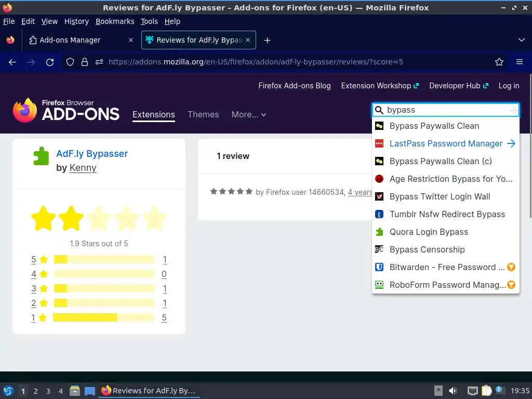Screen dimensions: 532x399
Task: Click the recommended badge next to Bitwarden
Action: tap(511, 267)
